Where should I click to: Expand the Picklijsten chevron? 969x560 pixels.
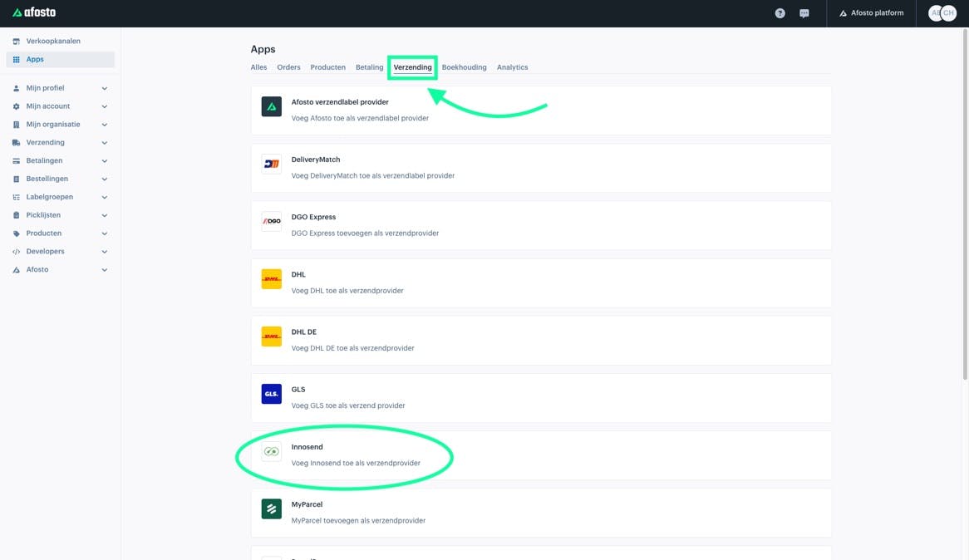[x=105, y=215]
